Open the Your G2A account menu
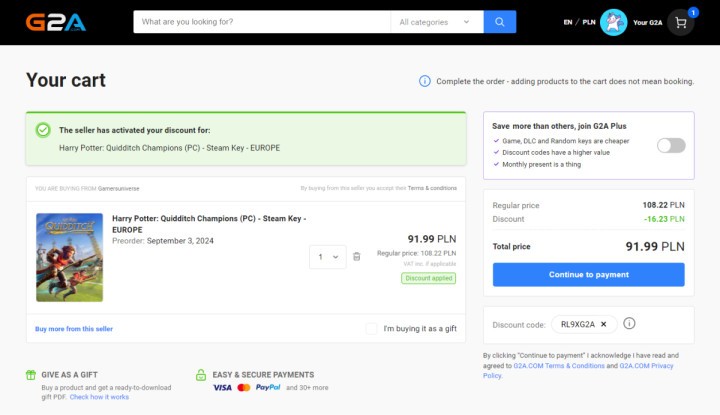This screenshot has width=720, height=415. (647, 22)
